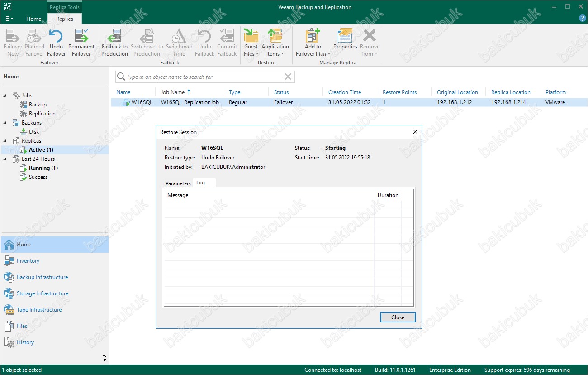Open the History navigation view
Viewport: 588px width, 375px height.
click(54, 342)
